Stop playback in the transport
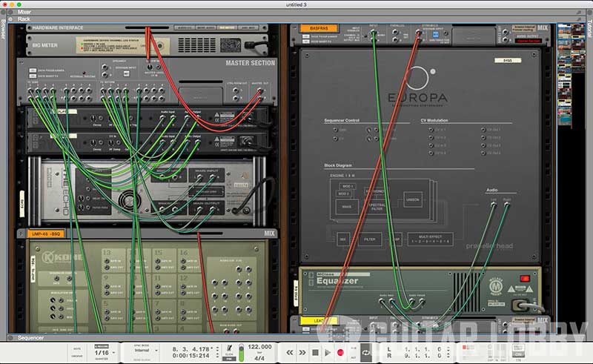593x364 pixels. 315,353
